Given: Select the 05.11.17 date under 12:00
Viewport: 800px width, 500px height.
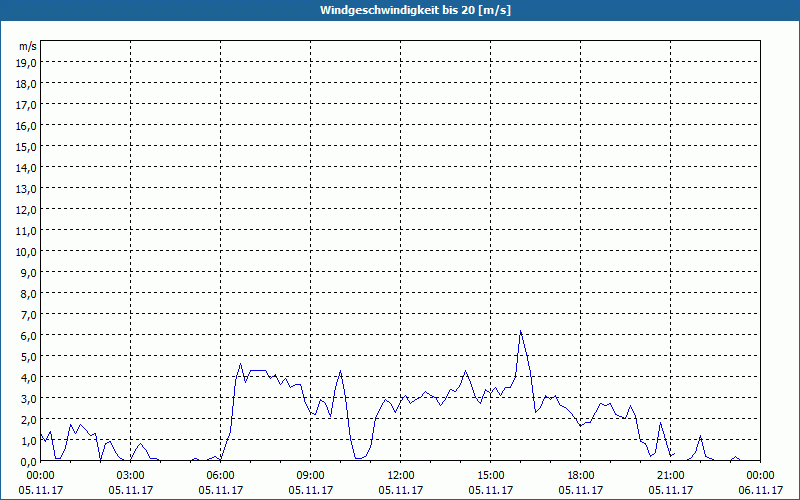Looking at the screenshot, I should pyautogui.click(x=401, y=490).
